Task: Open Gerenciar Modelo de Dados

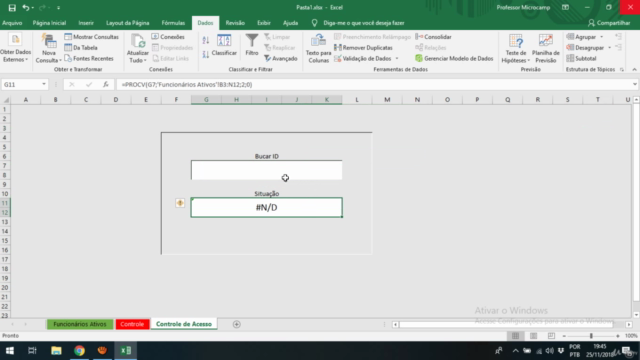Action: 454,58
